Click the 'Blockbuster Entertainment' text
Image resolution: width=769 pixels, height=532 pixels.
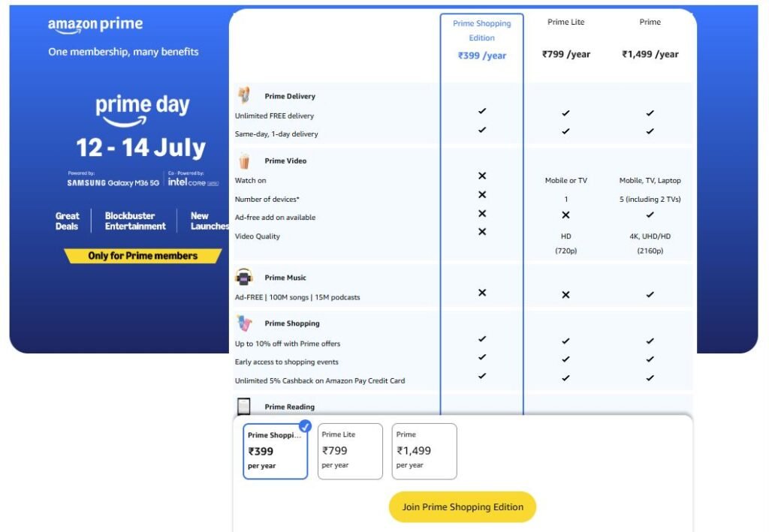tap(135, 221)
